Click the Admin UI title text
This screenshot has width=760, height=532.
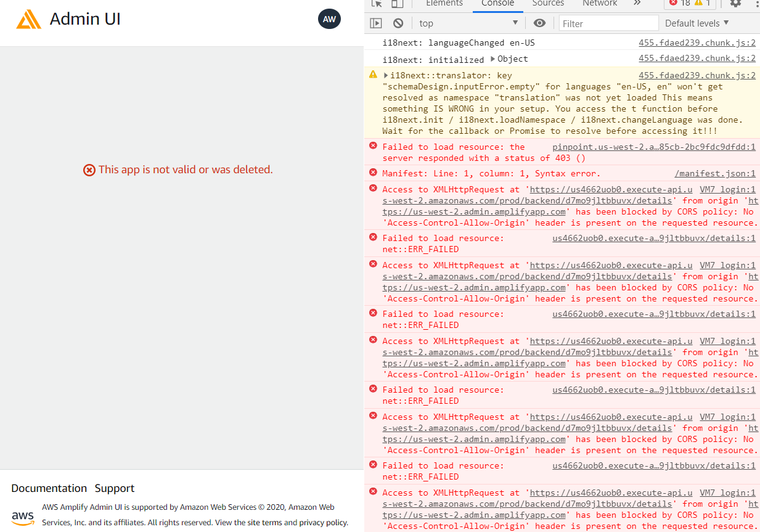(x=85, y=19)
